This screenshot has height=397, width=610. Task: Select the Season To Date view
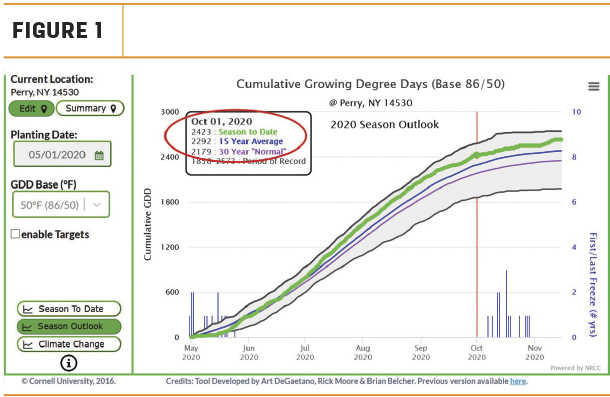[69, 309]
